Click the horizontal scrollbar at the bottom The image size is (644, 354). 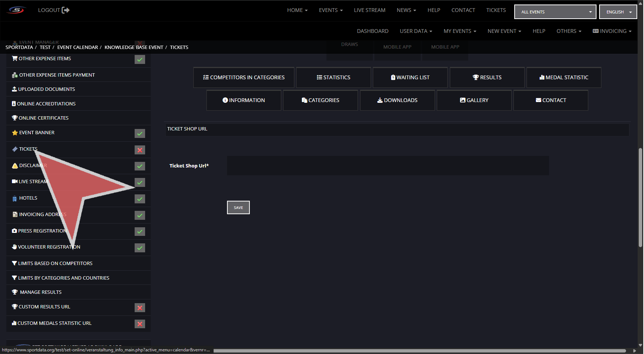(419, 351)
